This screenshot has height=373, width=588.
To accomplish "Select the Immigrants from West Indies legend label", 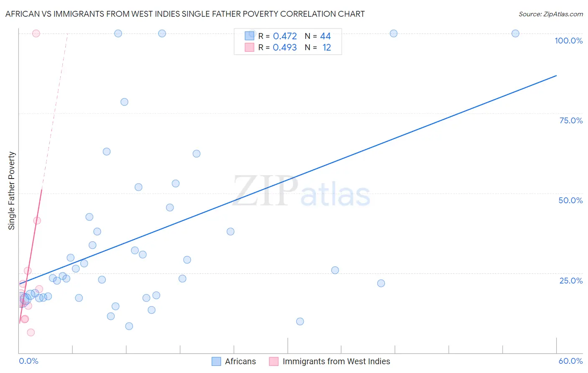I will coord(336,361).
